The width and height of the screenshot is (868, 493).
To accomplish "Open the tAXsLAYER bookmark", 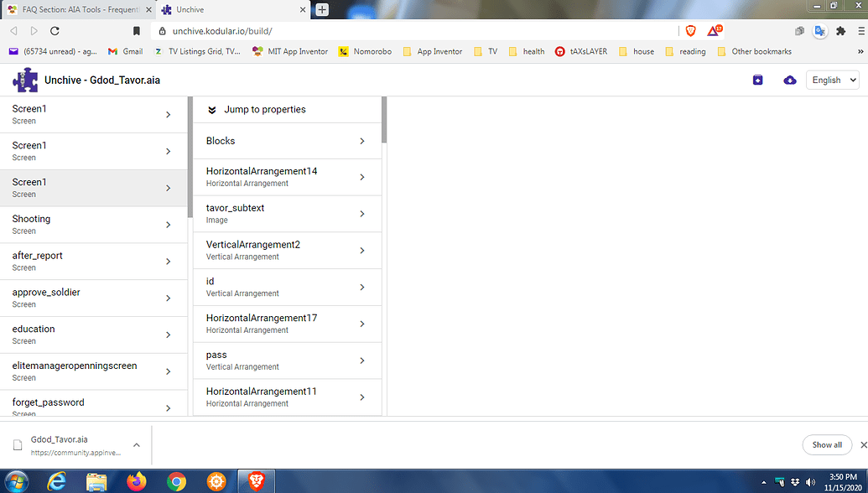I will coord(581,51).
